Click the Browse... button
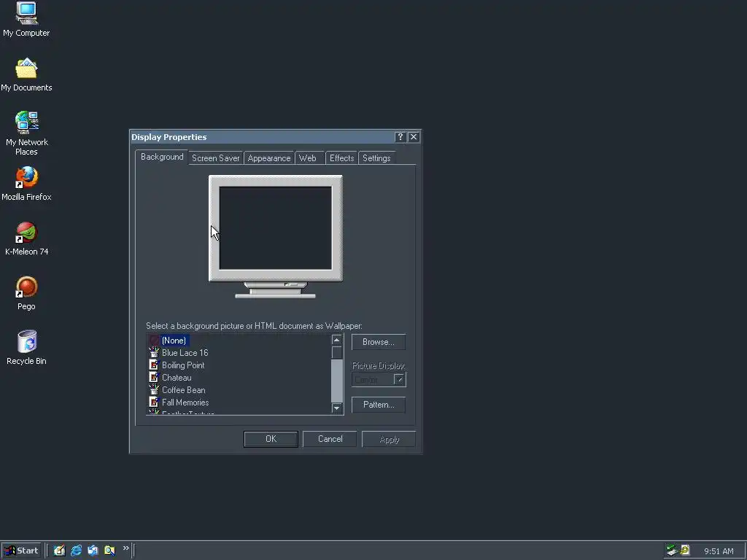 [379, 342]
